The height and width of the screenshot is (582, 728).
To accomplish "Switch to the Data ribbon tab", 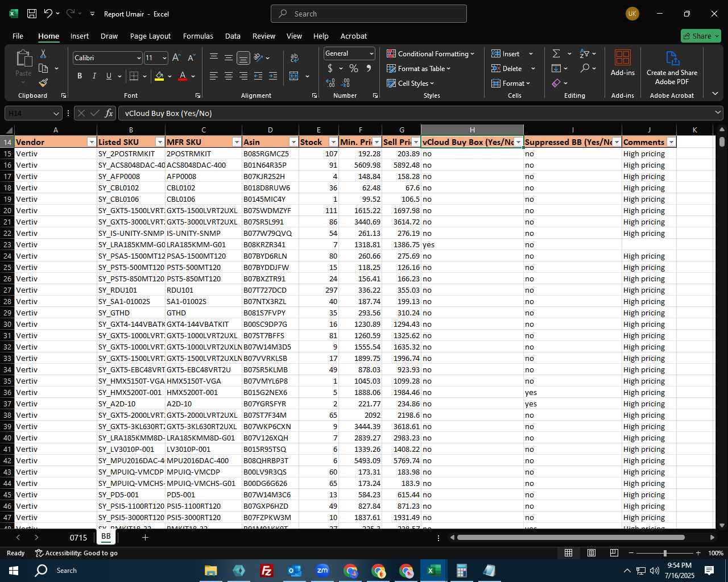I will (233, 36).
